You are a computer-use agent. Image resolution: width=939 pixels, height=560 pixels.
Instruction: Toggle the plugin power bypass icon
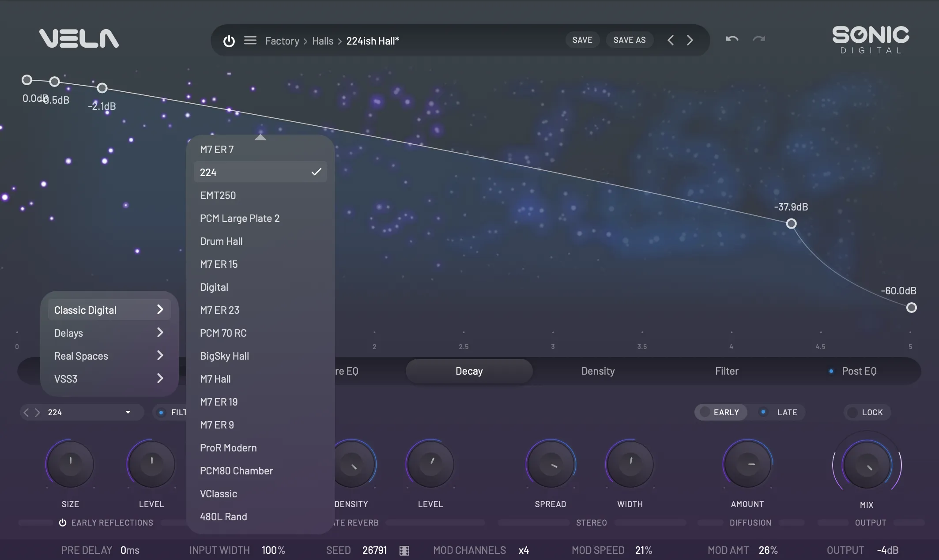coord(229,41)
